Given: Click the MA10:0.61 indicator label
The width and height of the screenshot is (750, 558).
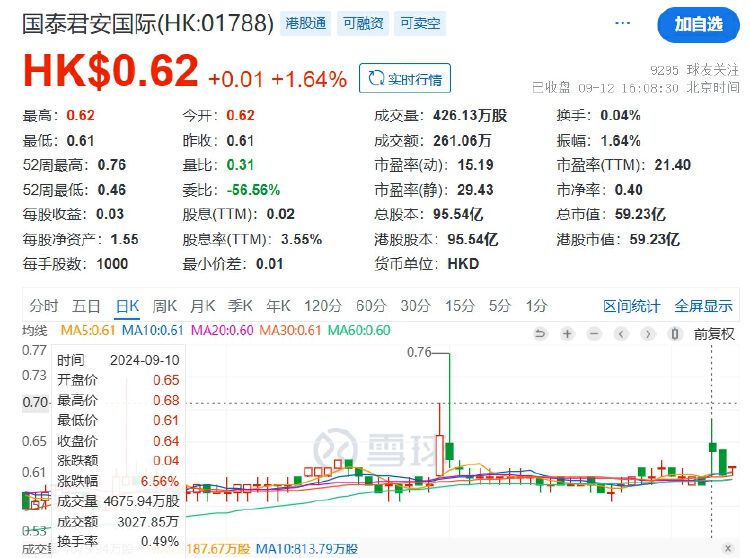Looking at the screenshot, I should click(x=153, y=330).
